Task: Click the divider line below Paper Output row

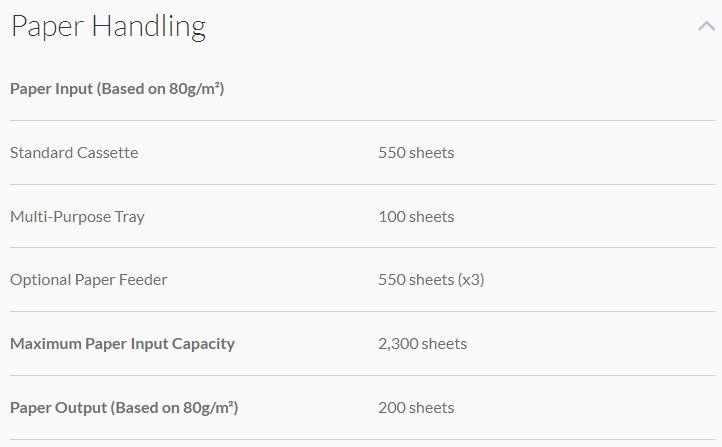Action: [x=362, y=440]
